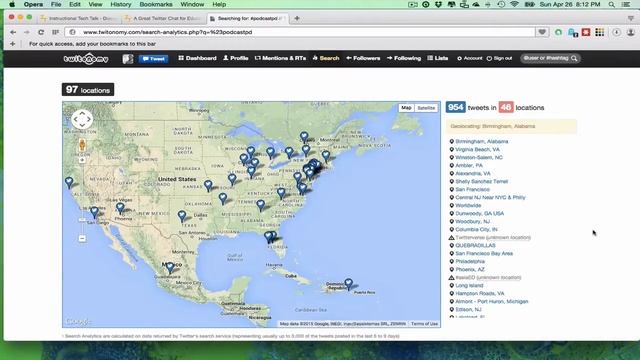Switch map to Map view

click(406, 108)
